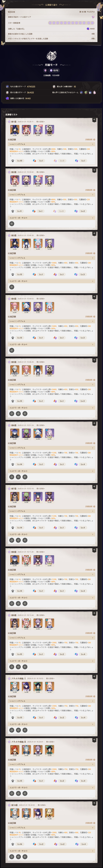Image resolution: width=103 pixels, height=868 pixels.
Task: Select the second Mystery Bonus icon in Act 5
Action: point(19,413)
